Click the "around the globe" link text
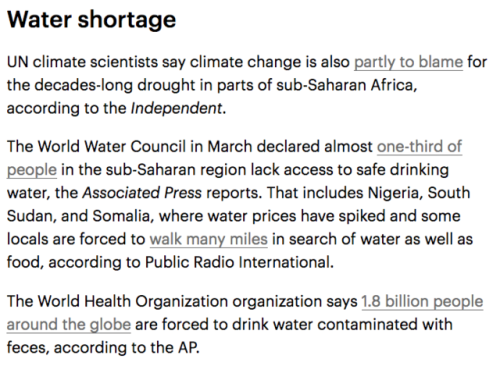 [x=69, y=325]
